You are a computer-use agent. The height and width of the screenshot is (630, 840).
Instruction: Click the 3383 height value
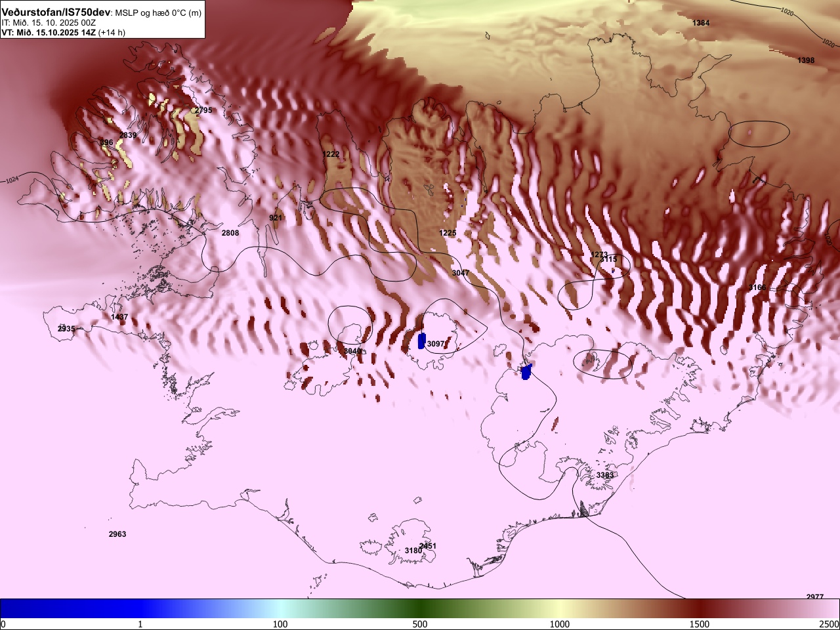click(605, 475)
